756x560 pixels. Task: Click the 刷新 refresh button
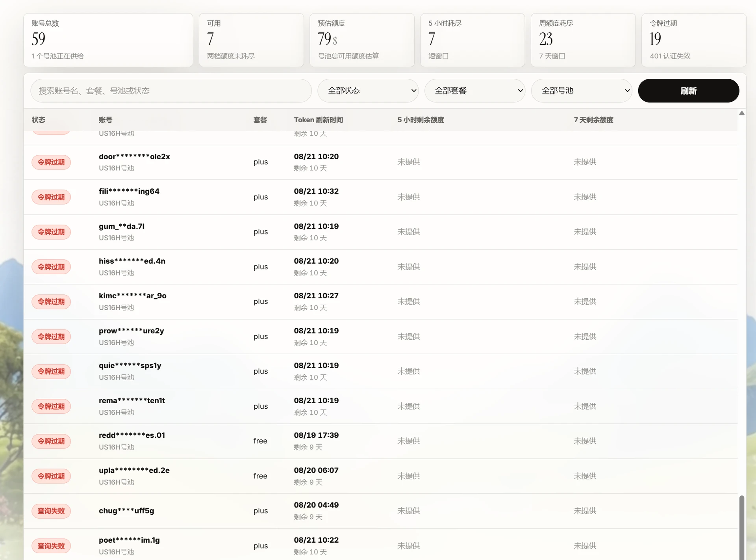pyautogui.click(x=688, y=91)
